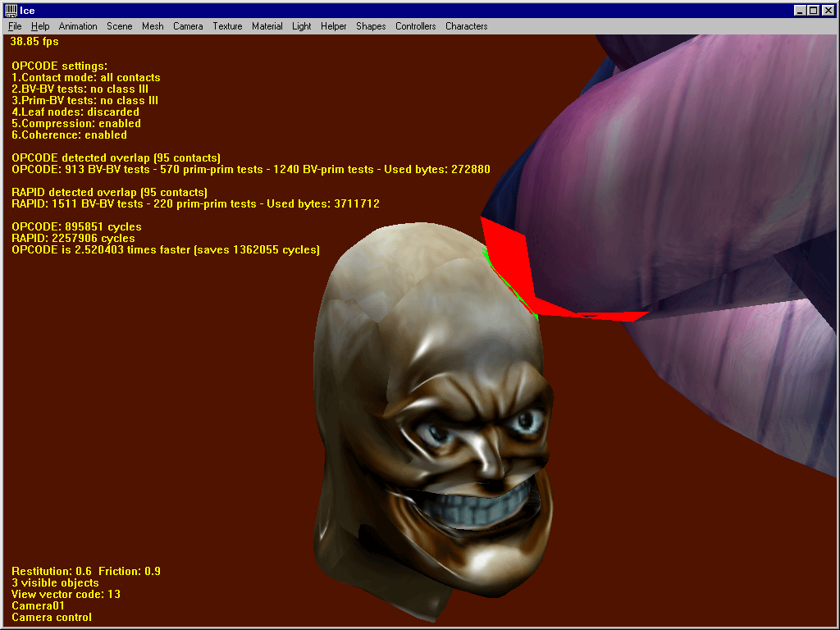Click the RAPID 1511 BV-BV tests statistics line
The width and height of the screenshot is (840, 630).
[x=195, y=203]
